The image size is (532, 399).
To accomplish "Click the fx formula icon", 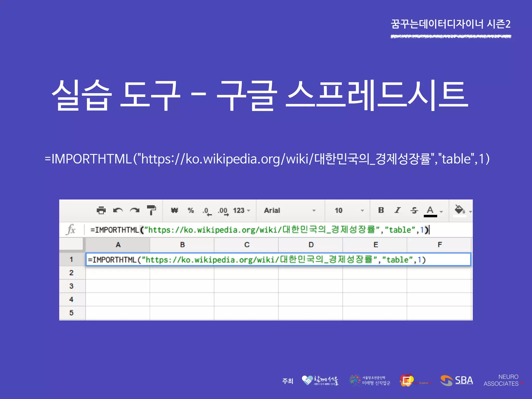I will [71, 229].
